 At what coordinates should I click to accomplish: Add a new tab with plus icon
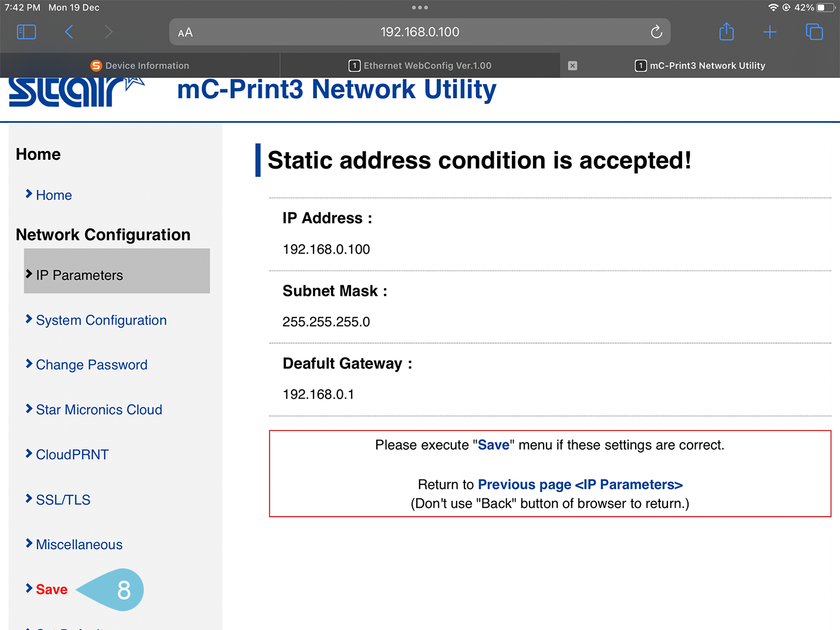[770, 32]
